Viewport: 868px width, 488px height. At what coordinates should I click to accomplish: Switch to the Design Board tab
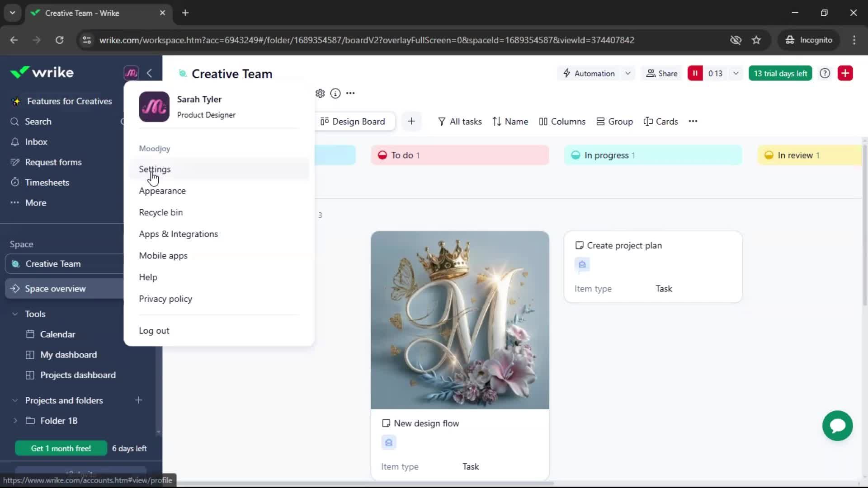click(353, 122)
